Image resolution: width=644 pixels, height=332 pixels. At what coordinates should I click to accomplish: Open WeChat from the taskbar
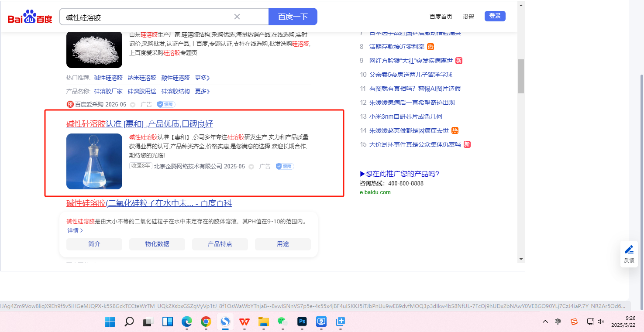pos(283,322)
